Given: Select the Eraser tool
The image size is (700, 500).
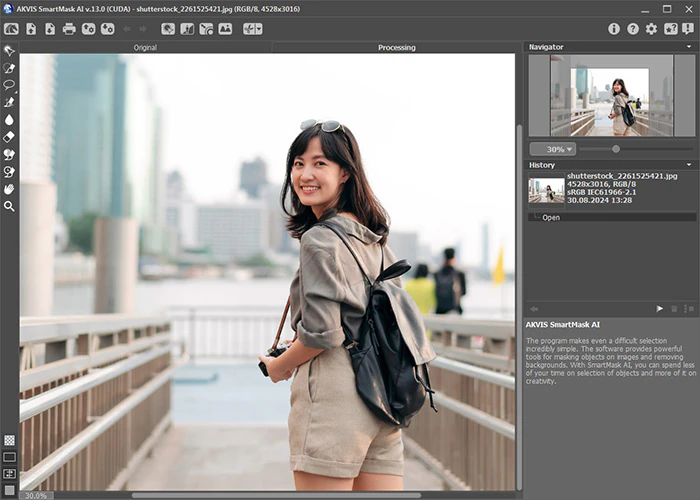Looking at the screenshot, I should point(9,137).
